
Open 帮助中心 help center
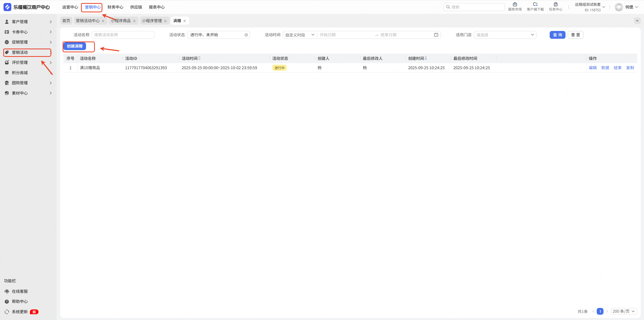[x=20, y=301]
